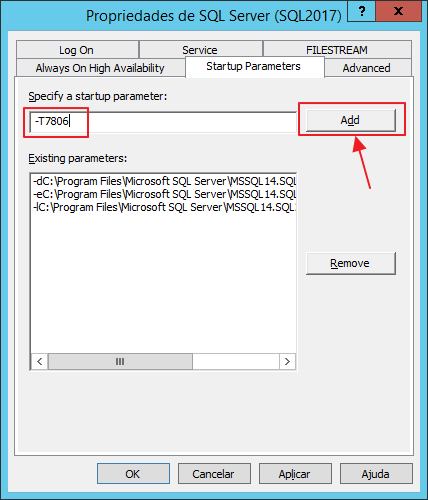The image size is (428, 500).
Task: Click the horizontal scrollbar thumb
Action: [120, 361]
